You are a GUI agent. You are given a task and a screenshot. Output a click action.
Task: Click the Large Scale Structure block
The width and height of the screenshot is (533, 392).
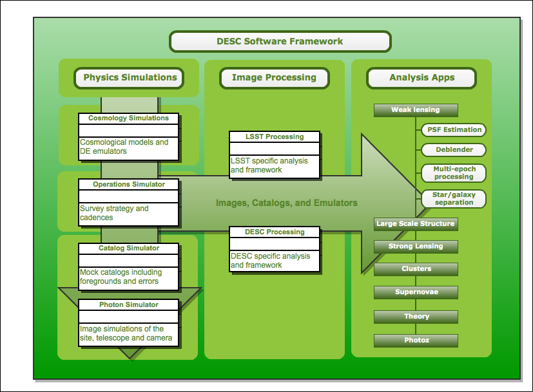416,224
